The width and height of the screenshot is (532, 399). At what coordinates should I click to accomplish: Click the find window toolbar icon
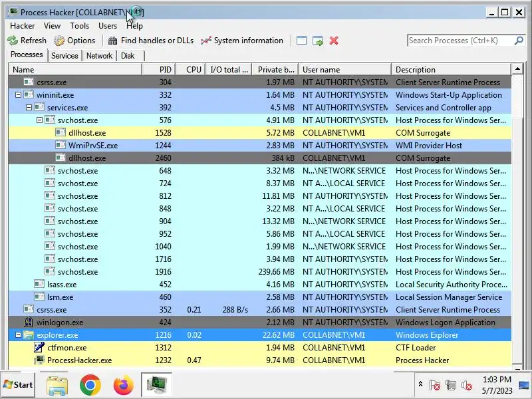[x=301, y=41]
